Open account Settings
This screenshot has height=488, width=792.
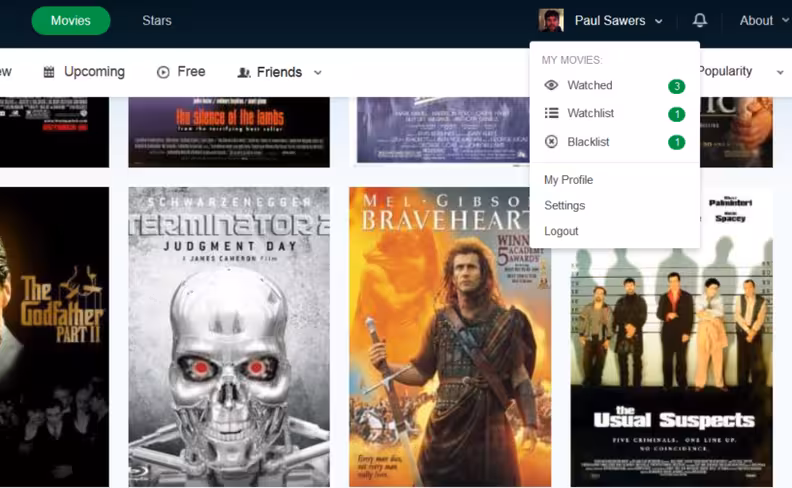pos(565,206)
